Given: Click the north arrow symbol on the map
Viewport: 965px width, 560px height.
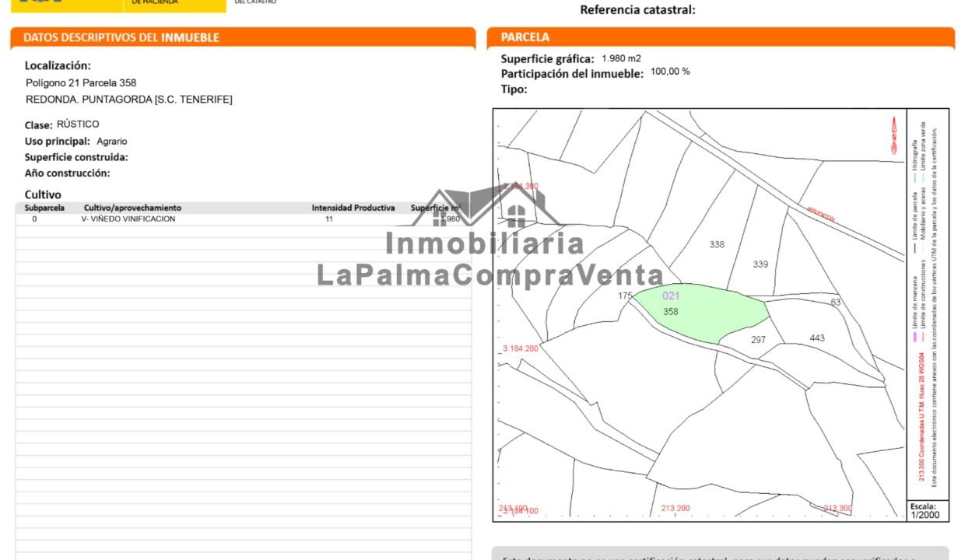Looking at the screenshot, I should tap(894, 136).
